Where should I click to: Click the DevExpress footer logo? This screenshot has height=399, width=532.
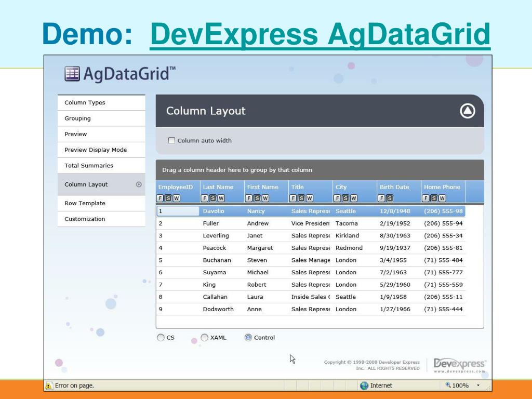point(460,365)
